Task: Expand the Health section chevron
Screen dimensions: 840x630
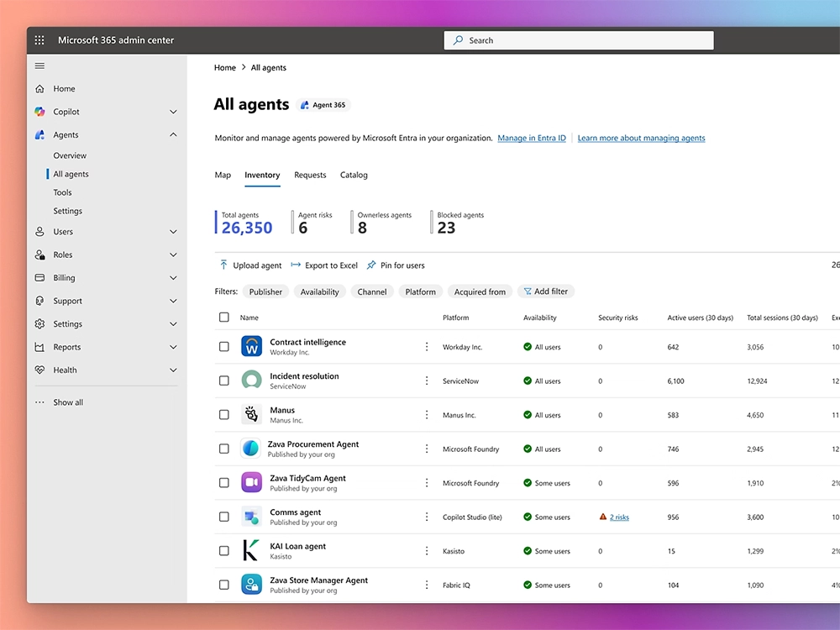Action: pyautogui.click(x=173, y=370)
